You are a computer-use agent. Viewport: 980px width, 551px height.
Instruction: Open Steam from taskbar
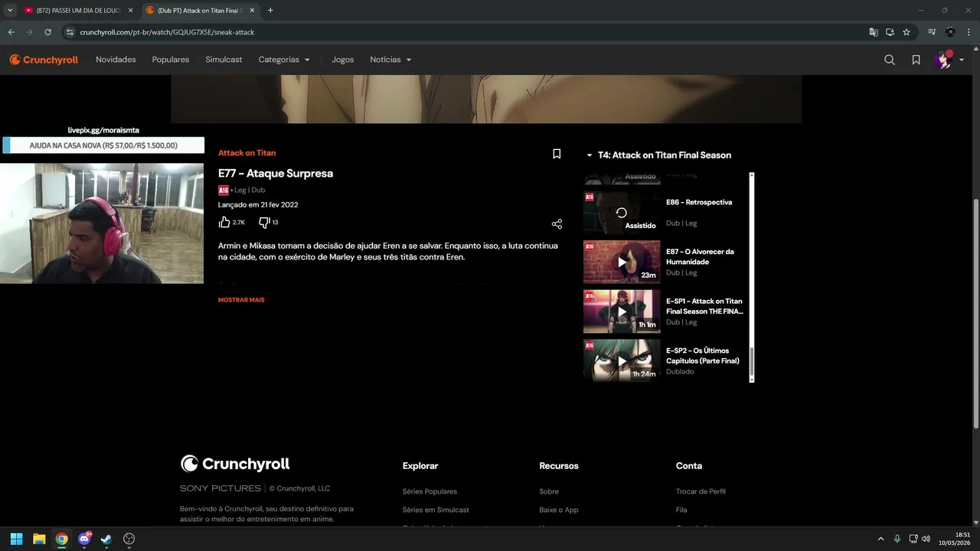click(x=106, y=539)
